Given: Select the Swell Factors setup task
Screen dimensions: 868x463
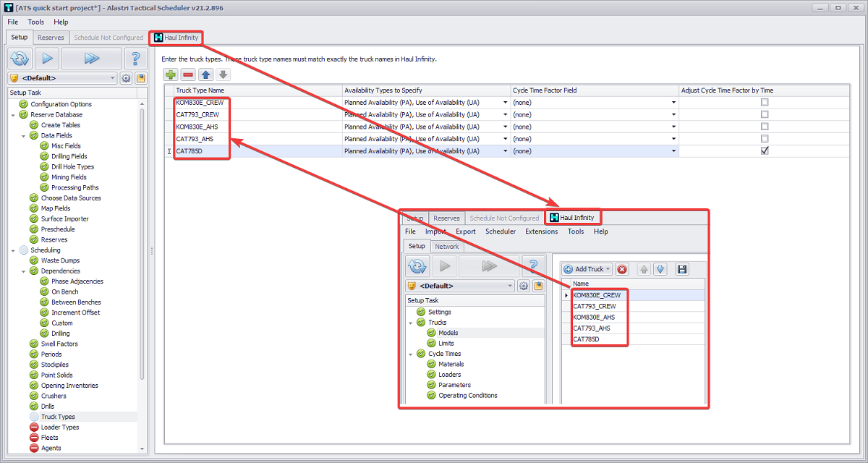Looking at the screenshot, I should click(59, 344).
